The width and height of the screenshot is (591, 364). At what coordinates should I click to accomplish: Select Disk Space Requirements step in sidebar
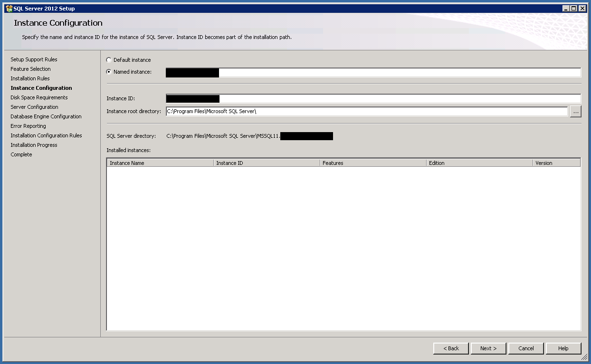[x=39, y=97]
